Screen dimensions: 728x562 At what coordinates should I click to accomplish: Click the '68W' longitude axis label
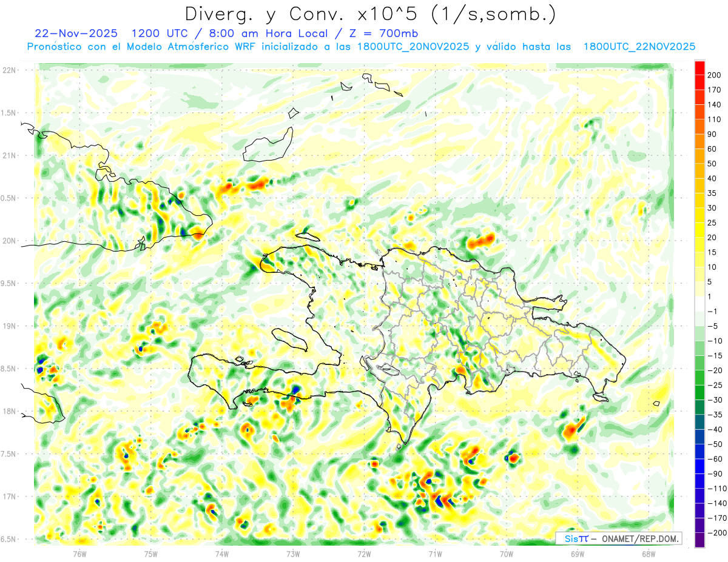click(649, 554)
